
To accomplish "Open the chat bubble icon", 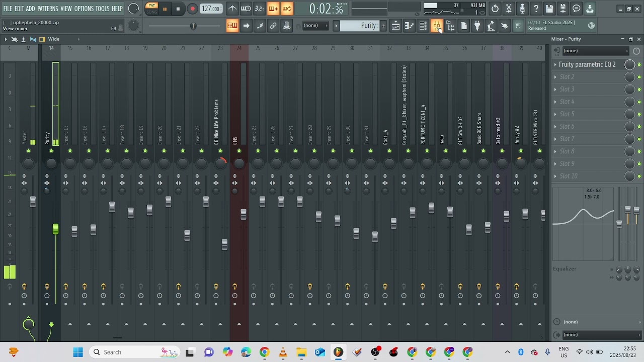I will click(577, 9).
